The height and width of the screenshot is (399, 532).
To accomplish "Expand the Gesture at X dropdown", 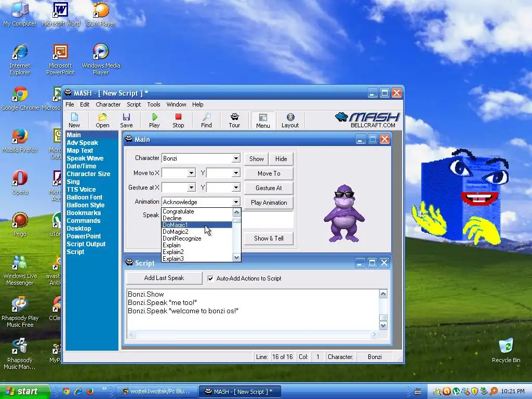I will pyautogui.click(x=191, y=187).
